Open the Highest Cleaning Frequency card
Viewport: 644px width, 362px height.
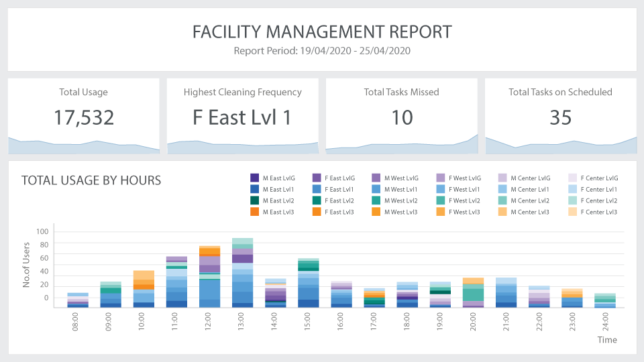[x=243, y=116]
